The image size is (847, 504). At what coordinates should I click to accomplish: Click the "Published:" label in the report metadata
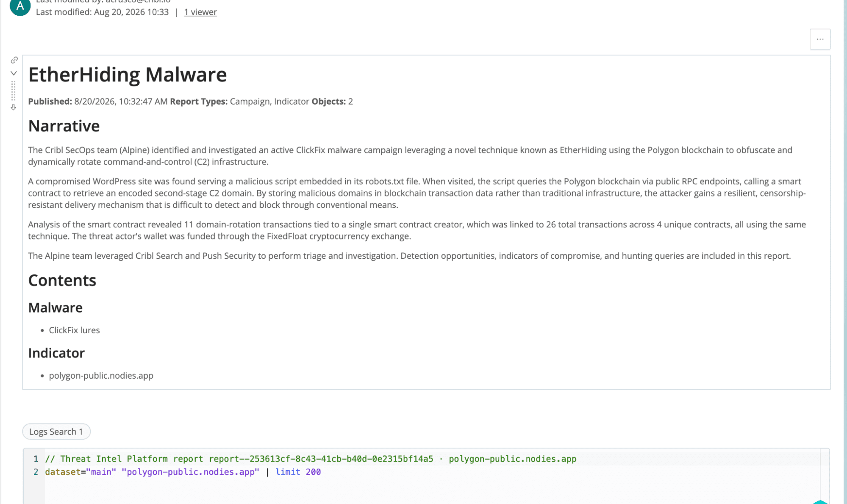click(50, 101)
